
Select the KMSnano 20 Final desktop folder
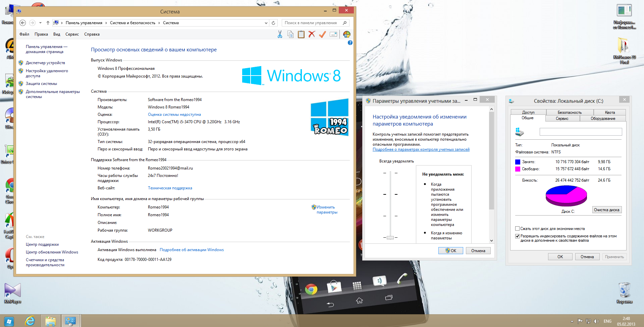[624, 50]
